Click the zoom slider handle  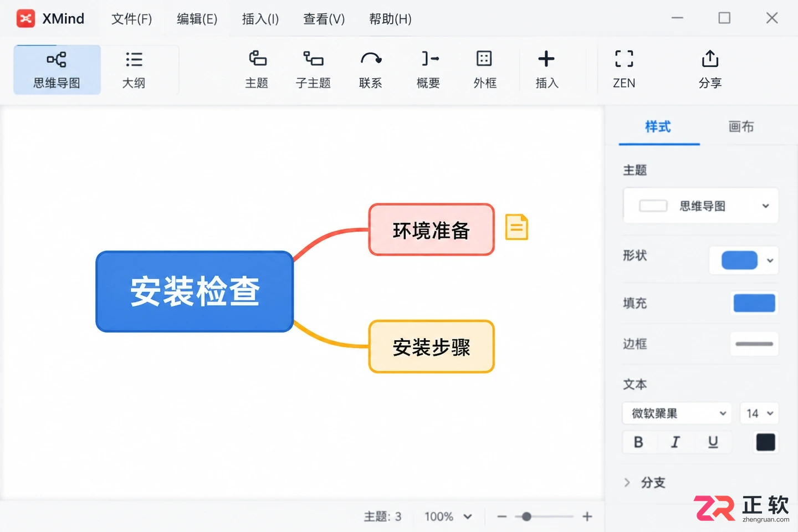click(x=526, y=516)
